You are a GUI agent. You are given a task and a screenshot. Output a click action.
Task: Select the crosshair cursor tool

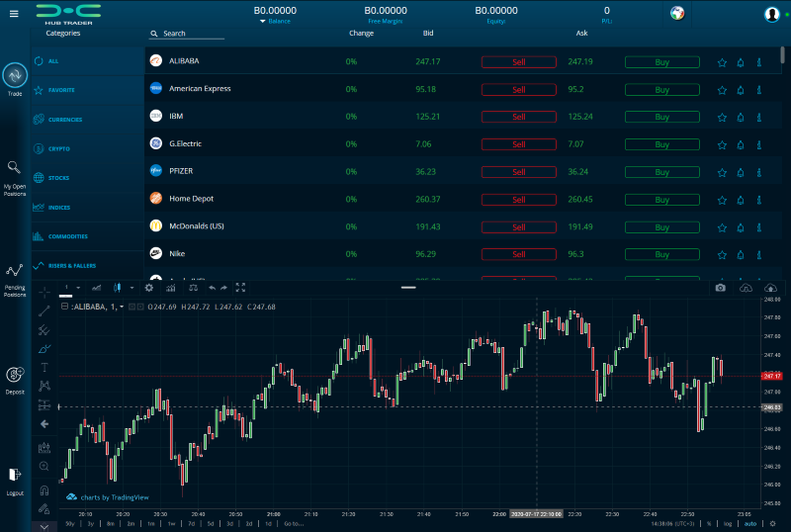(44, 293)
